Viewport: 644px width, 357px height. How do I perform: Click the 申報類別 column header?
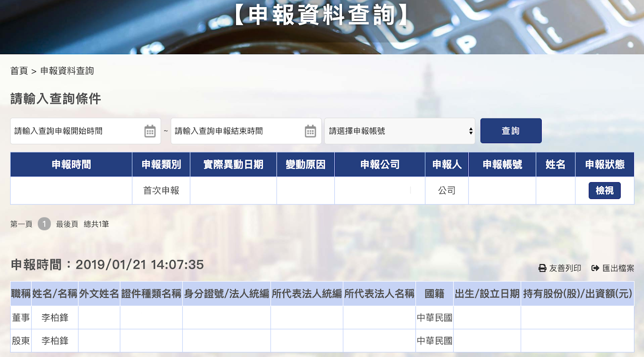[161, 164]
